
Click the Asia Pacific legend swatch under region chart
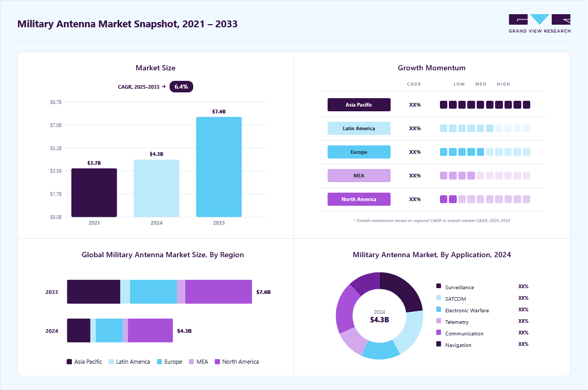pos(69,362)
